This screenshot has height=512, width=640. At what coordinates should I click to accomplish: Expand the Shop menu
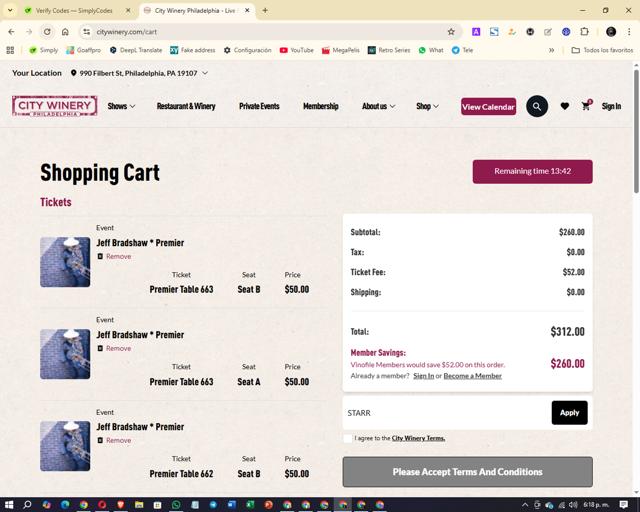point(427,106)
